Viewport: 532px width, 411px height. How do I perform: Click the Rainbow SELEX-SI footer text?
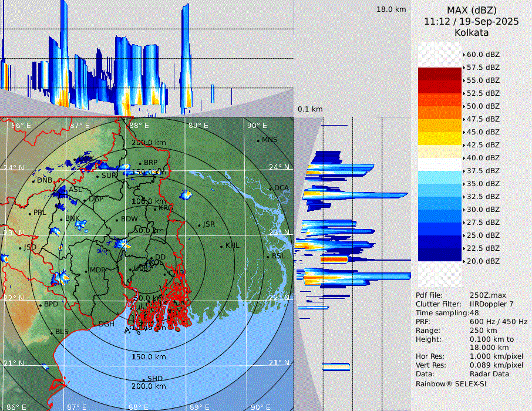tap(451, 383)
